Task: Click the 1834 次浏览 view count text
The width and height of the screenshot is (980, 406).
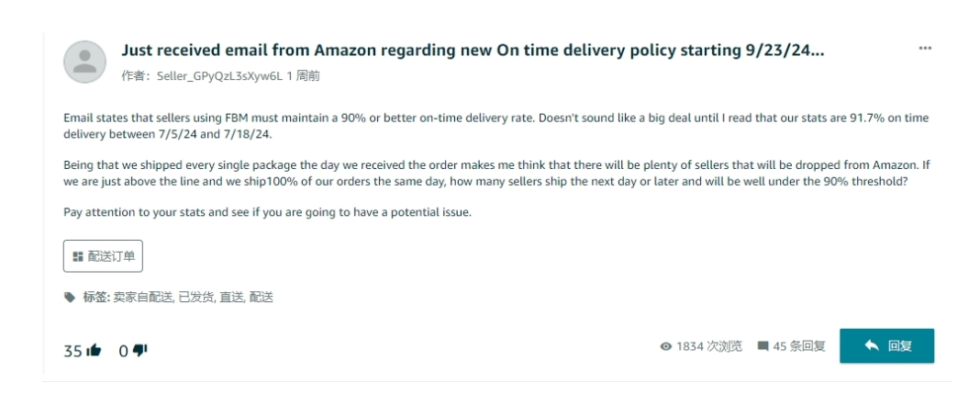Action: click(709, 346)
